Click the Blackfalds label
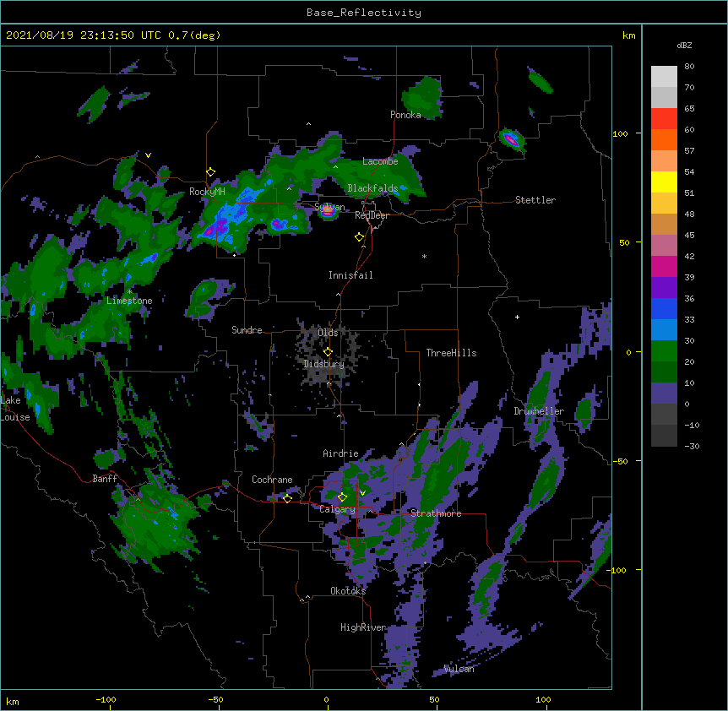The image size is (728, 711). tap(372, 188)
